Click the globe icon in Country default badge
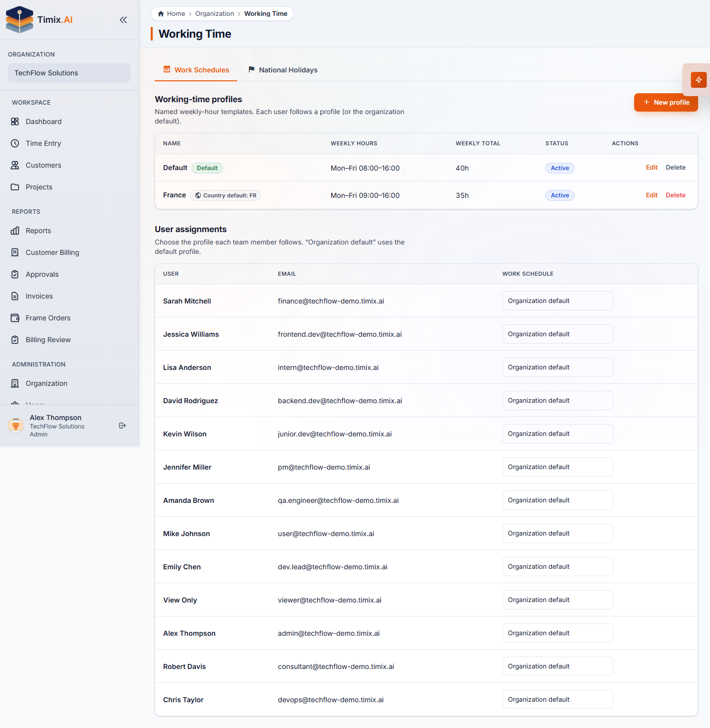 point(198,195)
